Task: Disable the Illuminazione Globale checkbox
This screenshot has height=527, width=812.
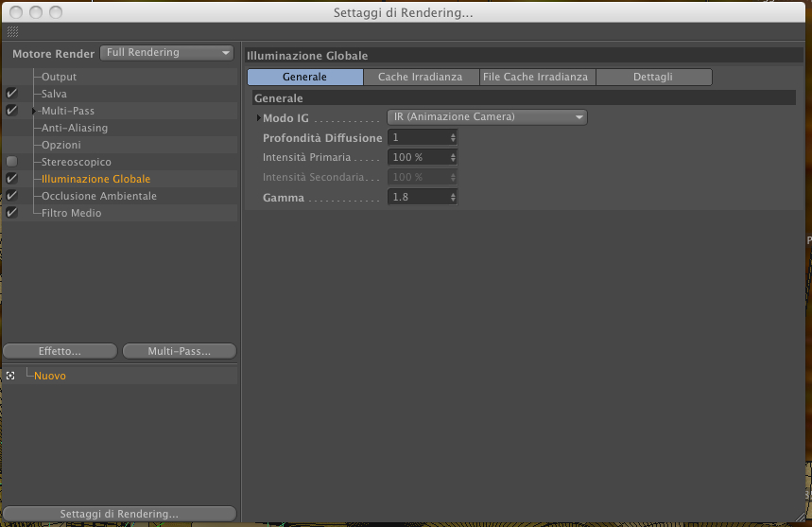Action: pyautogui.click(x=12, y=178)
